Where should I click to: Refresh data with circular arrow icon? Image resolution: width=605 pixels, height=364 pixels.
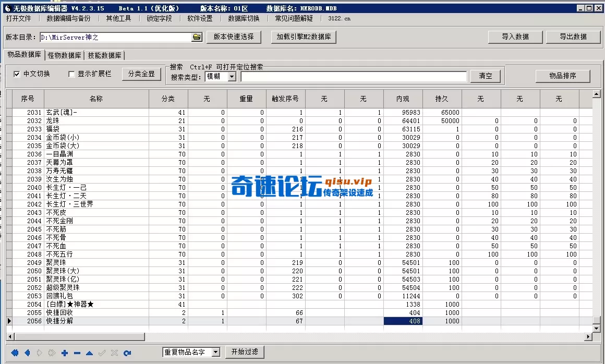(127, 353)
